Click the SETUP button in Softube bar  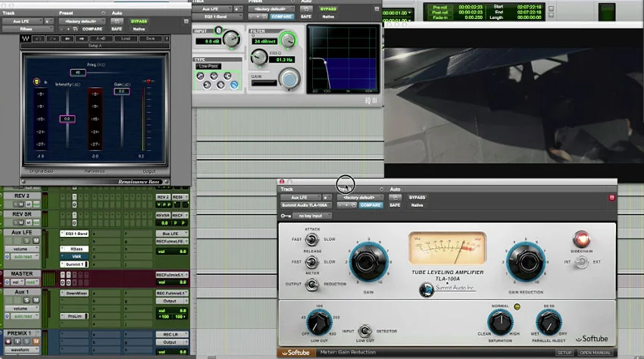564,352
